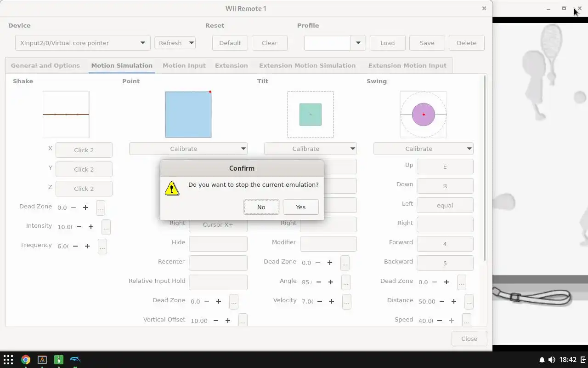This screenshot has height=368, width=588.
Task: Open Shake Dead Zone advanced settings button
Action: coord(101,208)
